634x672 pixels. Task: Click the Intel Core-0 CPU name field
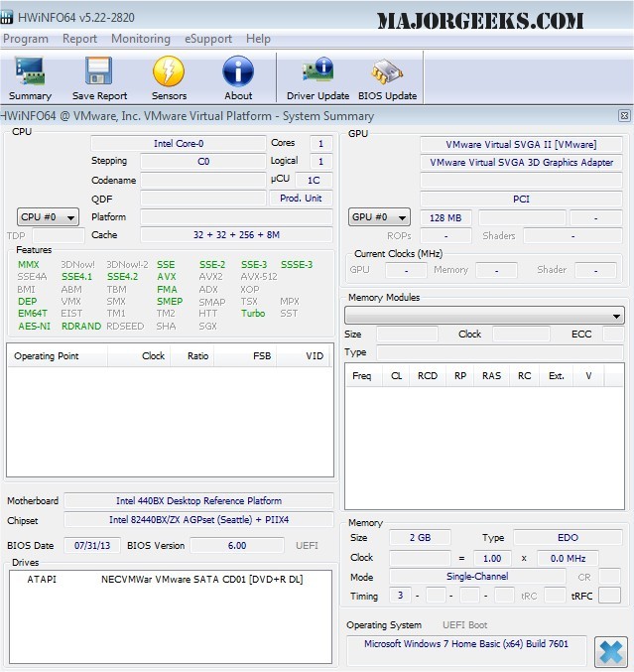click(x=179, y=144)
